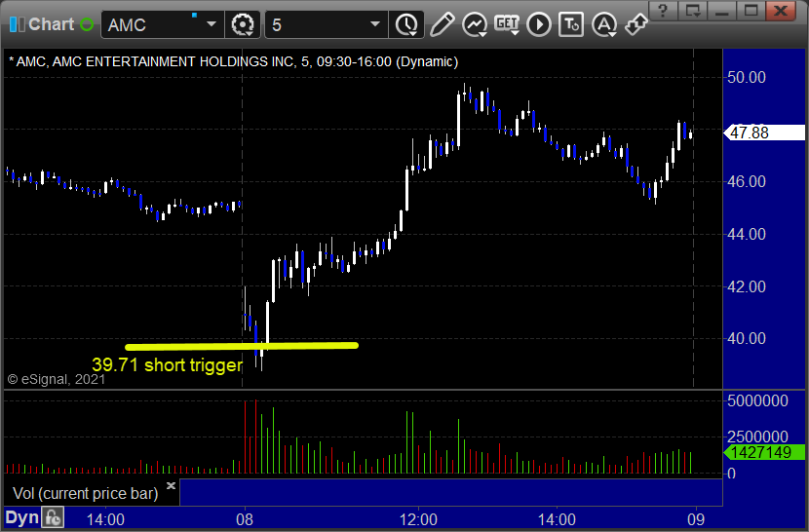Screen dimensions: 809x532
Task: Click the link arrows toolbar icon
Action: pos(636,24)
